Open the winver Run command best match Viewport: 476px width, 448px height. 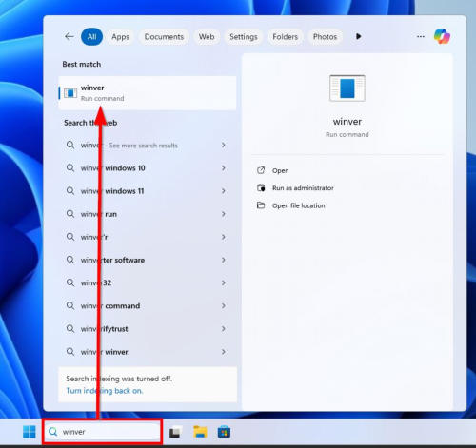148,93
